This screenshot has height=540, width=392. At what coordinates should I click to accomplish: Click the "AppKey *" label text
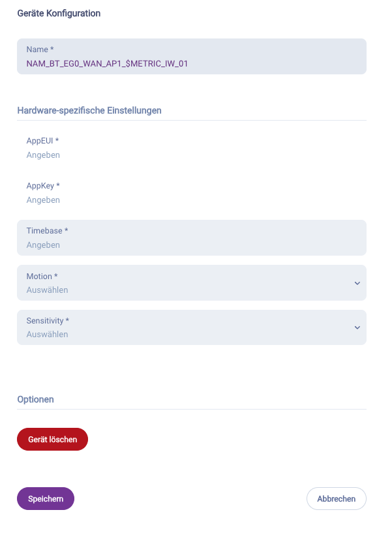[43, 186]
